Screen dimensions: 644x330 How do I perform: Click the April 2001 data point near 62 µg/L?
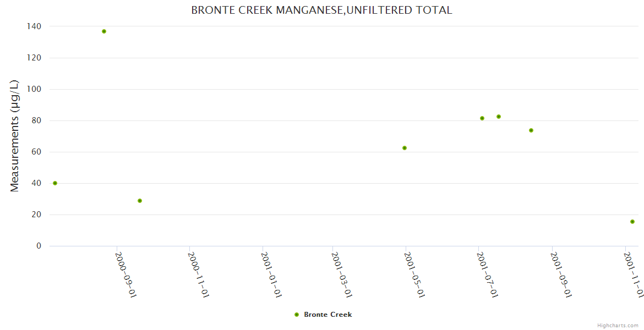[x=405, y=148]
